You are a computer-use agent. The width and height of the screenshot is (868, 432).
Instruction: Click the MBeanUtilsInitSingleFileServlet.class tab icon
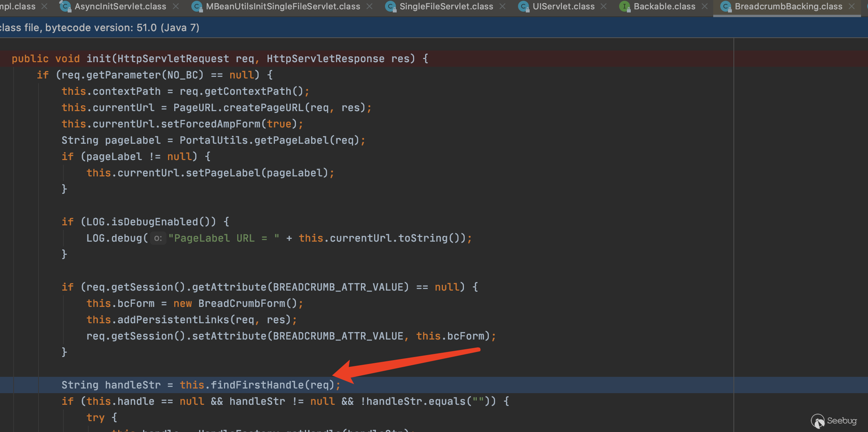(197, 6)
